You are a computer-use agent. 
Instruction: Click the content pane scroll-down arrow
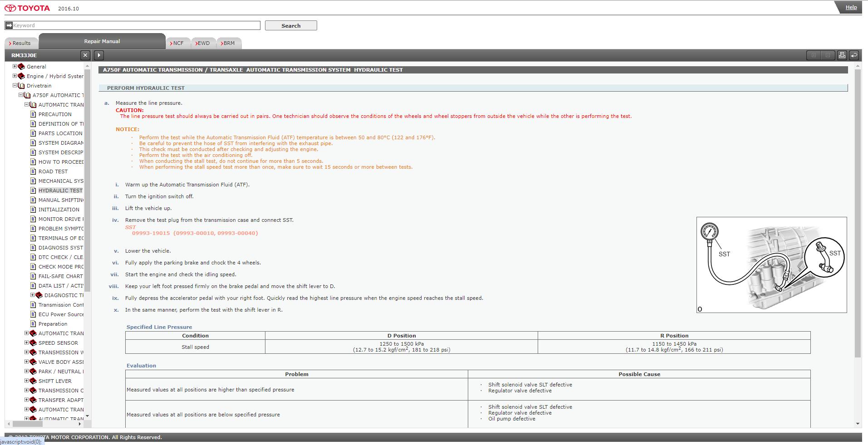click(858, 424)
